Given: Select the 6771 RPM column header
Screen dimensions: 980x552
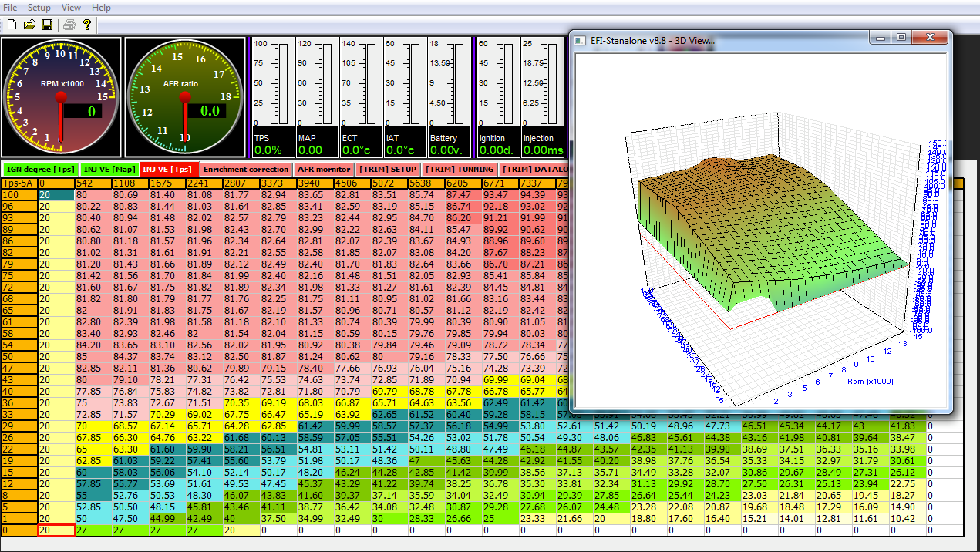Looking at the screenshot, I should [500, 184].
